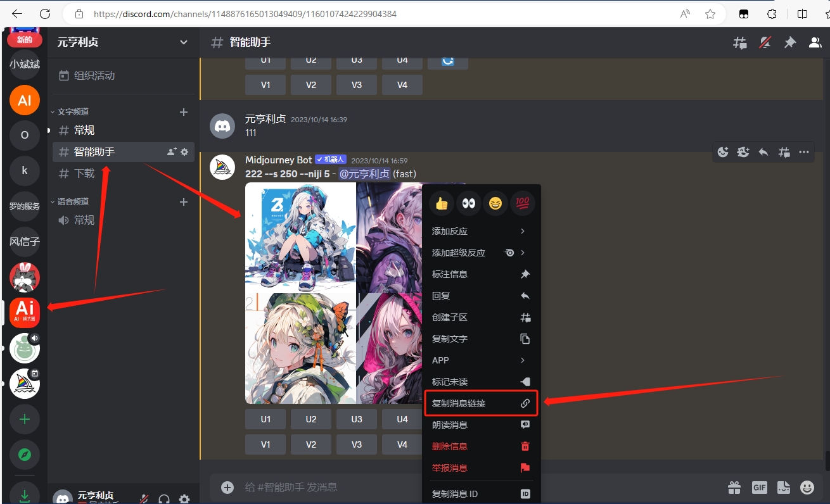This screenshot has width=830, height=504.
Task: Open the rabbit avatar server icon
Action: coord(25,277)
